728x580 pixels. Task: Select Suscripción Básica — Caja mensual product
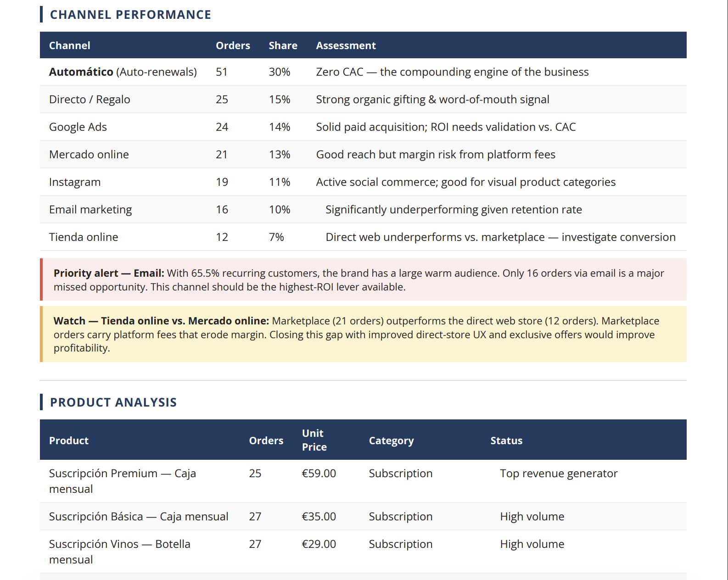tap(139, 517)
